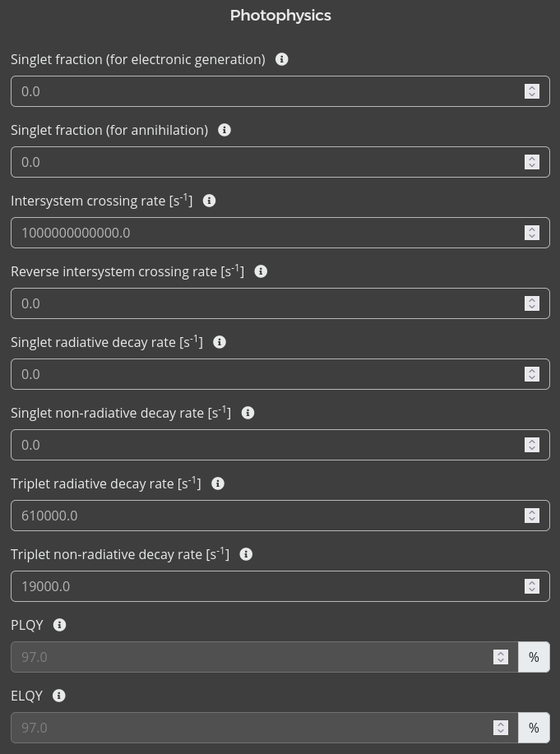Image resolution: width=560 pixels, height=754 pixels.
Task: Click stepper arrows on Intersystem crossing rate field
Action: pyautogui.click(x=532, y=233)
